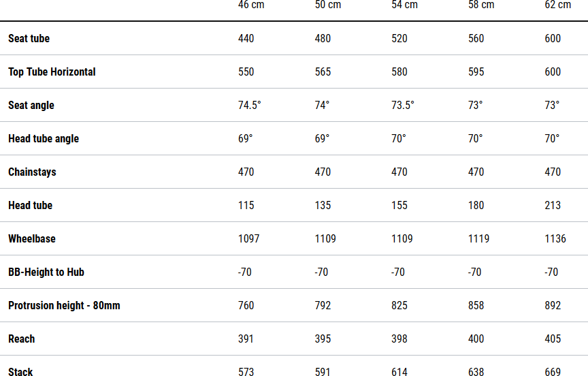Click the Seat tube row label
Image resolution: width=588 pixels, height=376 pixels.
tap(29, 38)
